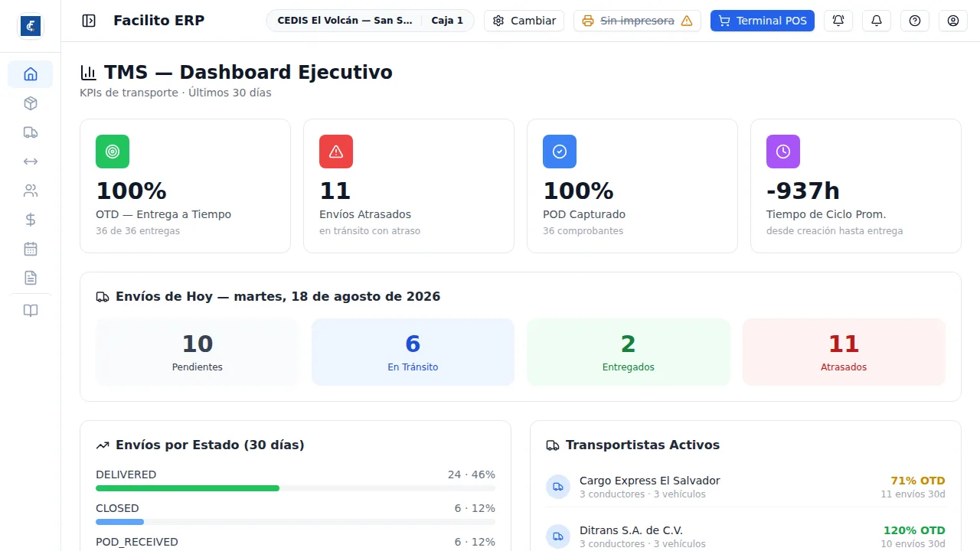This screenshot has height=551, width=980.
Task: Select the Entregados count tile
Action: coord(629,352)
